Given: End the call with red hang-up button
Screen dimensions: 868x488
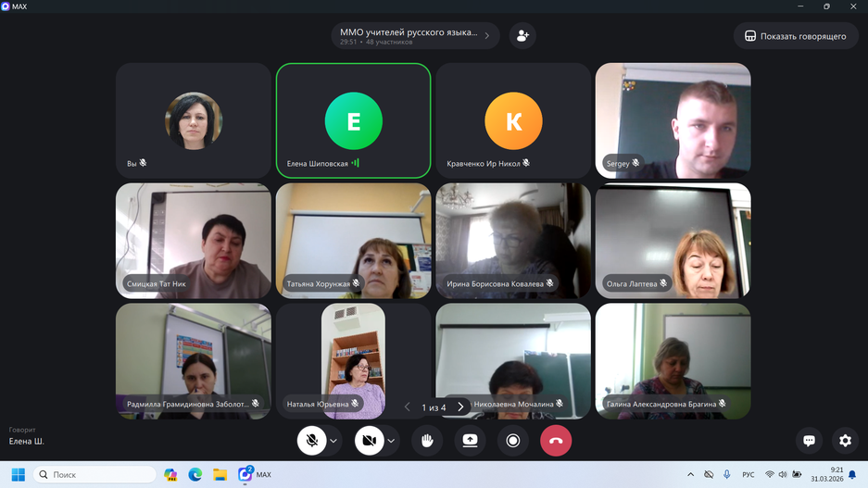Looking at the screenshot, I should (556, 441).
